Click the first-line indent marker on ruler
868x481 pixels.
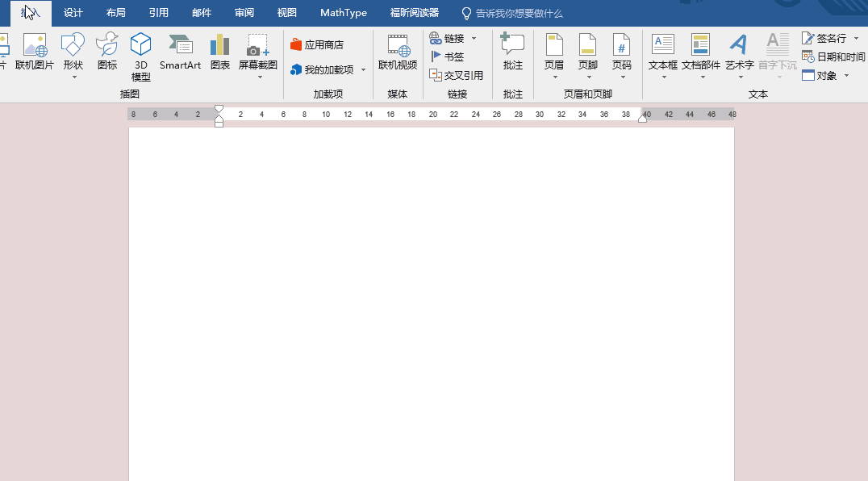(219, 109)
